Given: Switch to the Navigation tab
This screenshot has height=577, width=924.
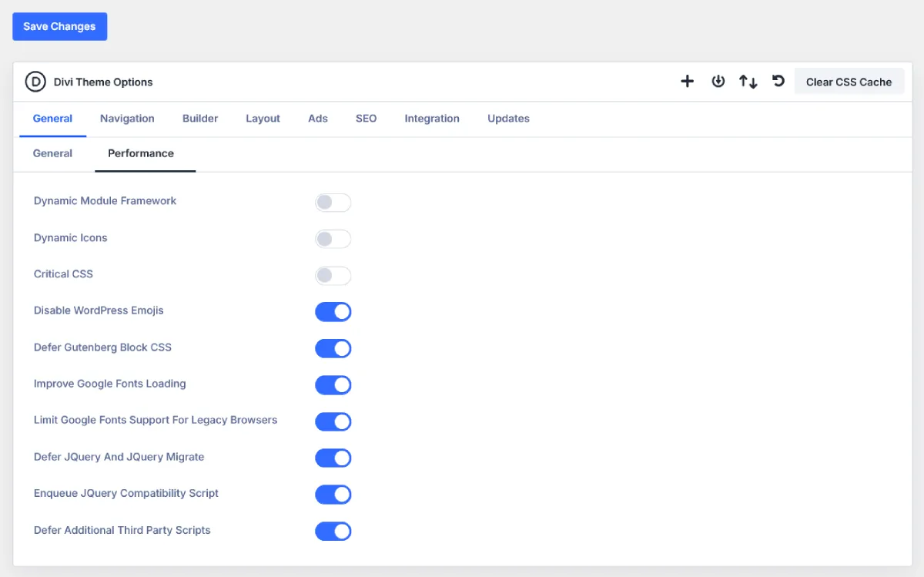Looking at the screenshot, I should (x=127, y=119).
